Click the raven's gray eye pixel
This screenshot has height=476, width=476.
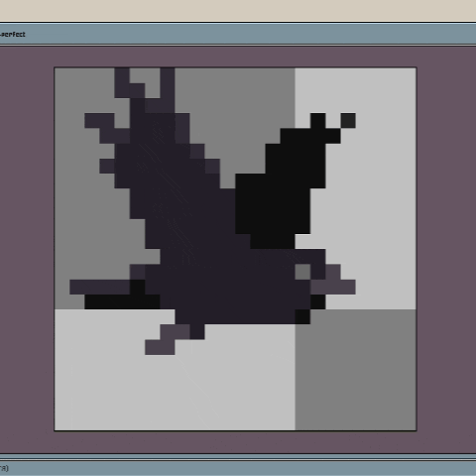click(x=302, y=272)
